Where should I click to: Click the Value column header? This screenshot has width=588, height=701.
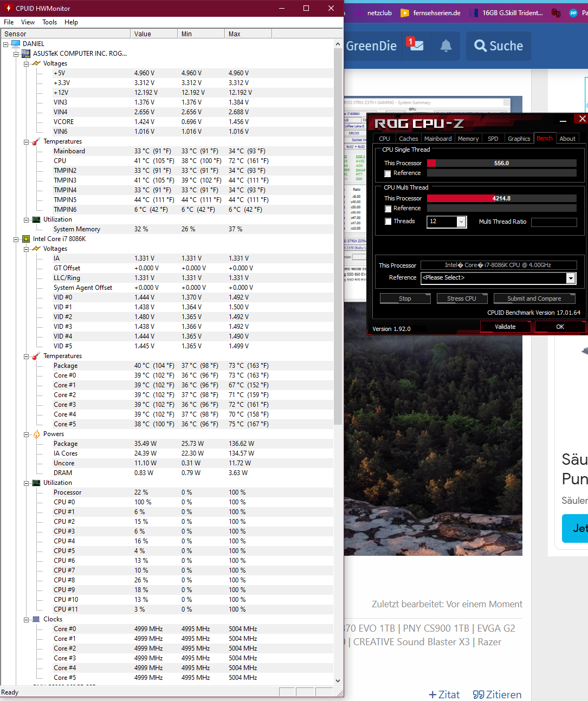pos(154,34)
